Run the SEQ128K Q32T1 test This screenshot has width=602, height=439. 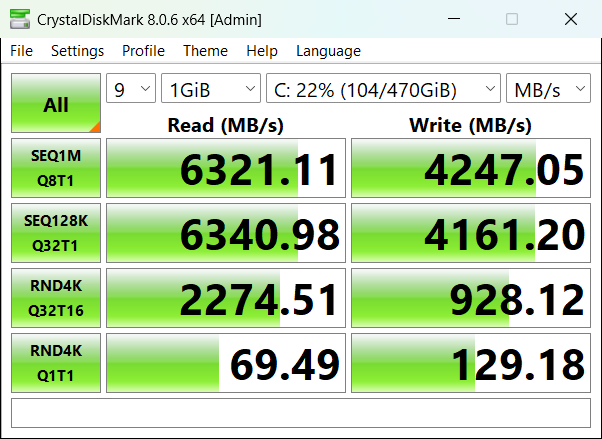(x=56, y=233)
